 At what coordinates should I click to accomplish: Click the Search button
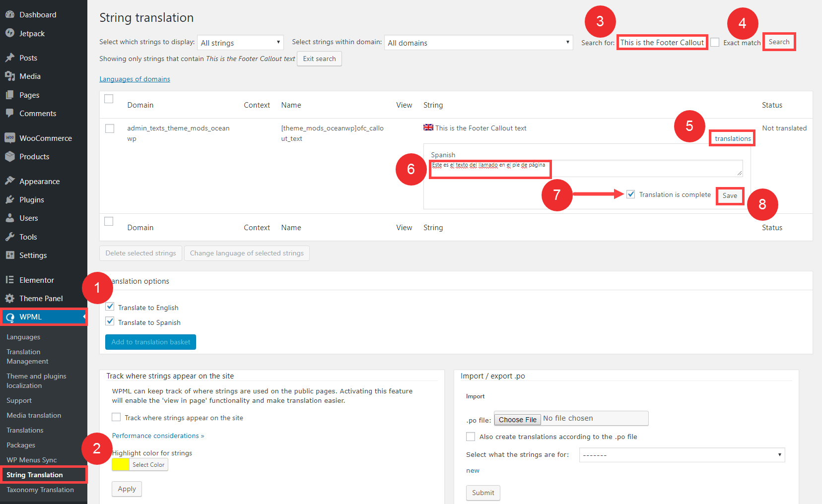pyautogui.click(x=779, y=42)
